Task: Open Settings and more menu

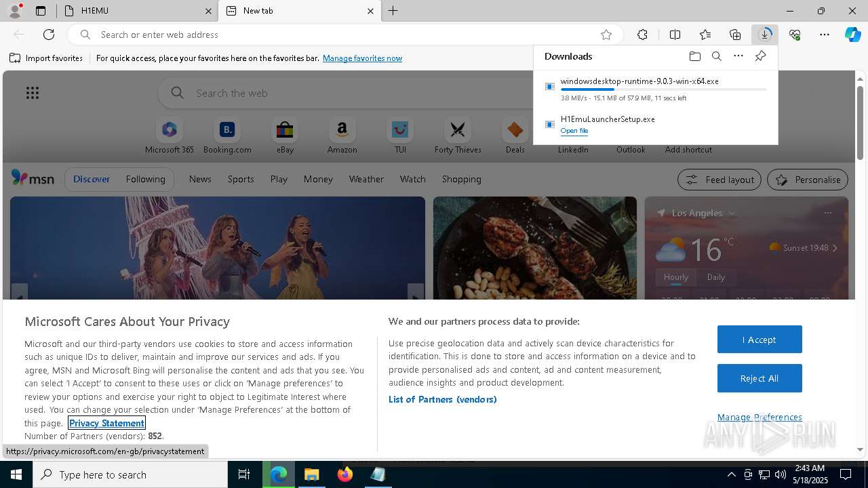Action: (825, 35)
